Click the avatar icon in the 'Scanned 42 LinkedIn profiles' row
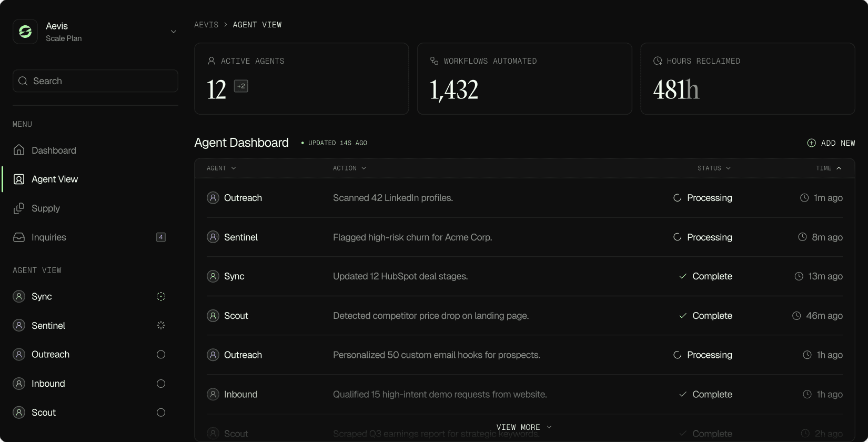The width and height of the screenshot is (868, 442). tap(213, 198)
